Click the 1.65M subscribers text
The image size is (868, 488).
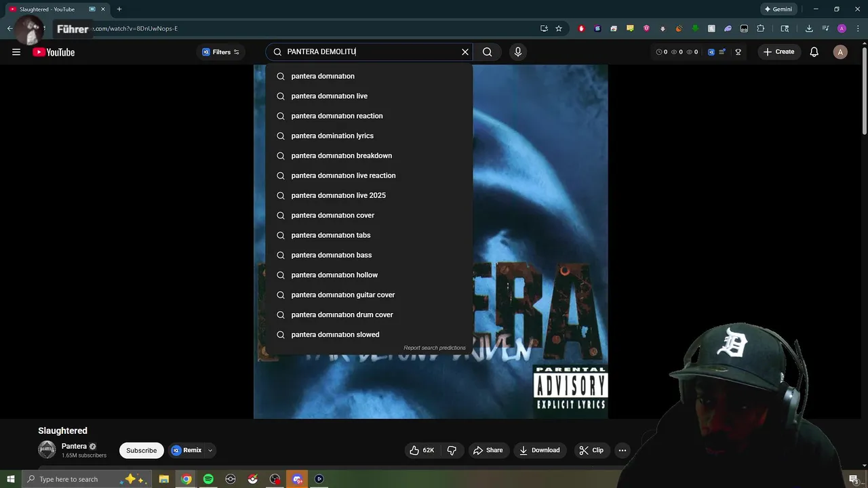84,455
